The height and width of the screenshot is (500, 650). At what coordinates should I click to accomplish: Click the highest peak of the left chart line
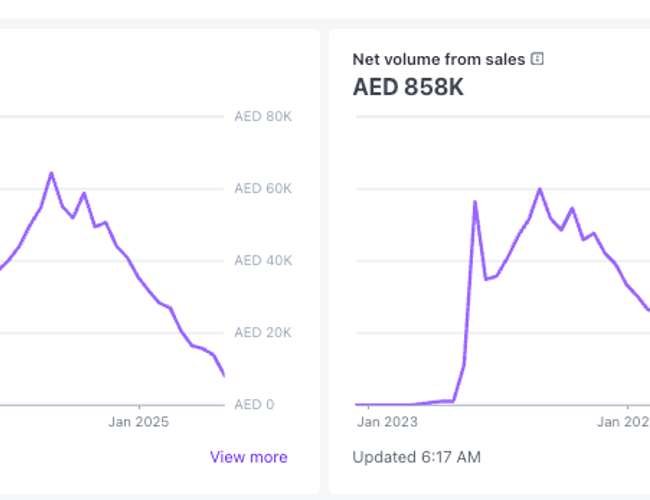[x=51, y=173]
